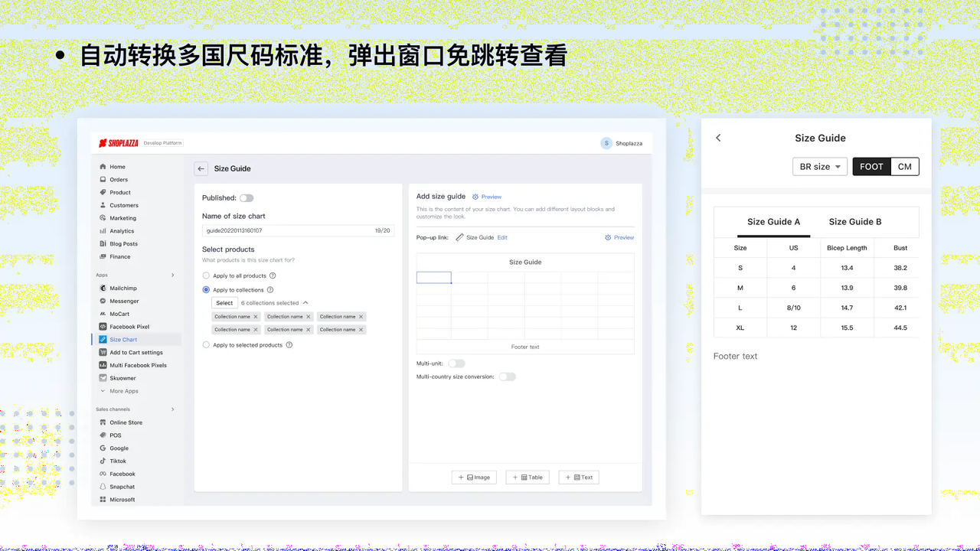
Task: Click the Footer text row in the editor table
Action: 525,347
